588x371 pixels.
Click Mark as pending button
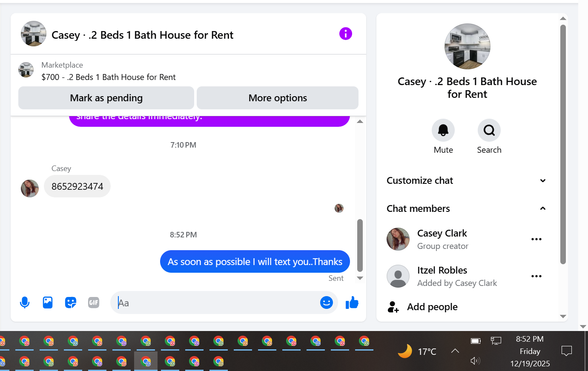(106, 98)
